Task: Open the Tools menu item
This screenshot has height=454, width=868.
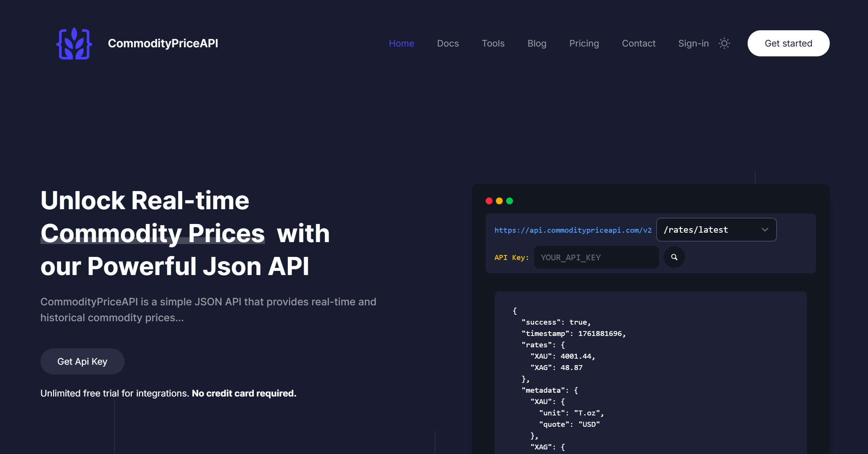Action: click(493, 43)
